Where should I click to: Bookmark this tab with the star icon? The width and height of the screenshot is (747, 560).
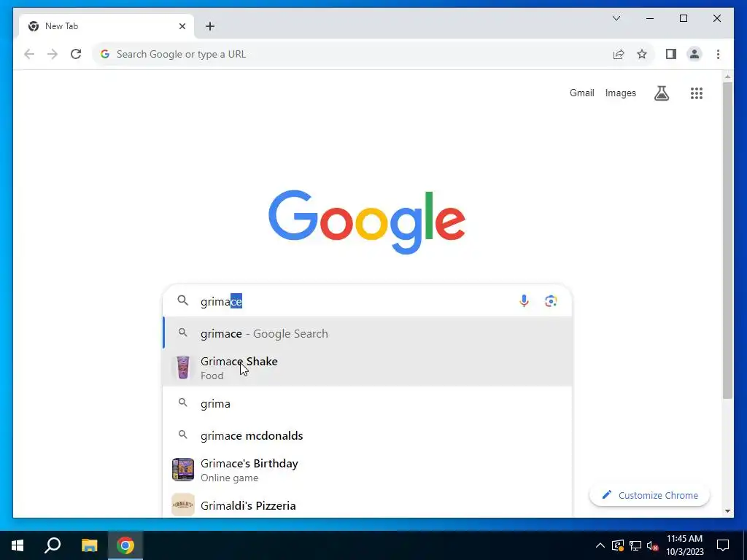642,54
